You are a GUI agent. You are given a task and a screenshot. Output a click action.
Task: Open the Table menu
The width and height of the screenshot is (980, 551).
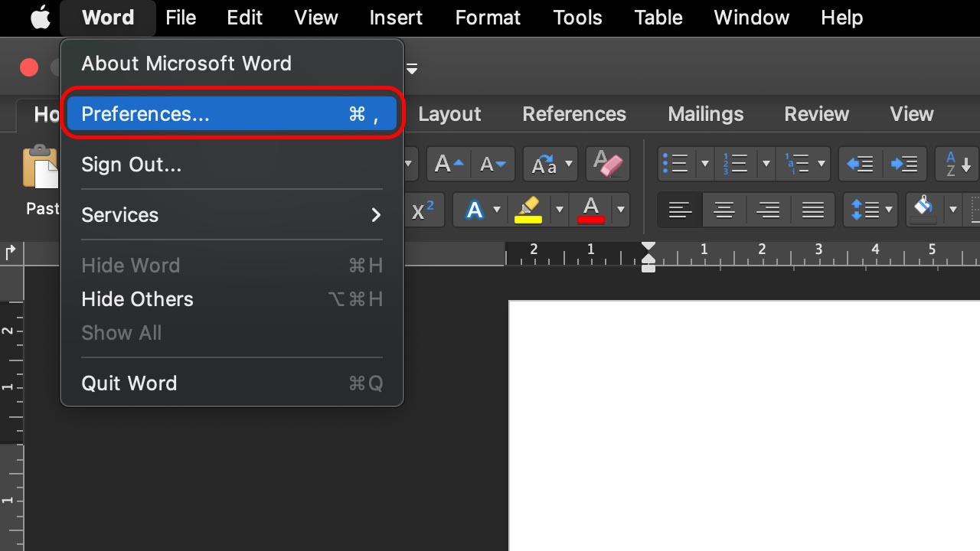658,18
